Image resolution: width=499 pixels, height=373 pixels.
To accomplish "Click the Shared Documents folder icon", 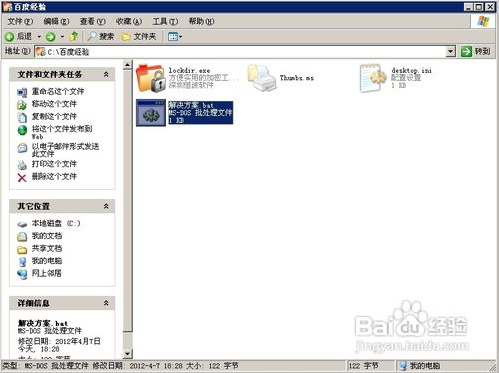I will [22, 249].
